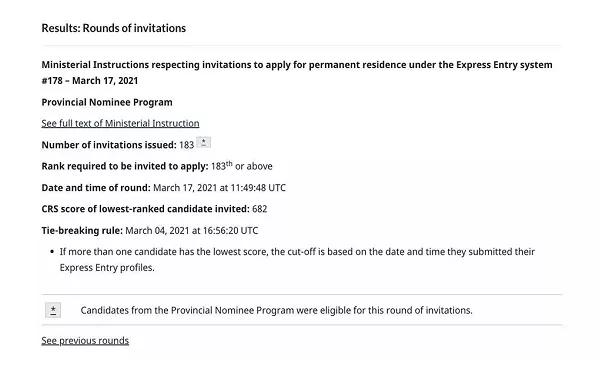Screen dimensions: 611x373
Task: Click the Results: Rounds of invitations heading
Action: [x=114, y=28]
